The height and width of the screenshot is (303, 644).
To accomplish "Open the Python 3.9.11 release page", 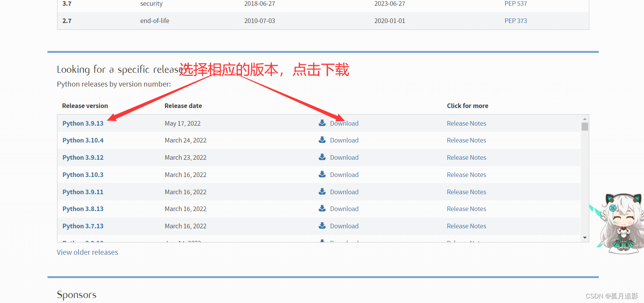I will point(83,192).
